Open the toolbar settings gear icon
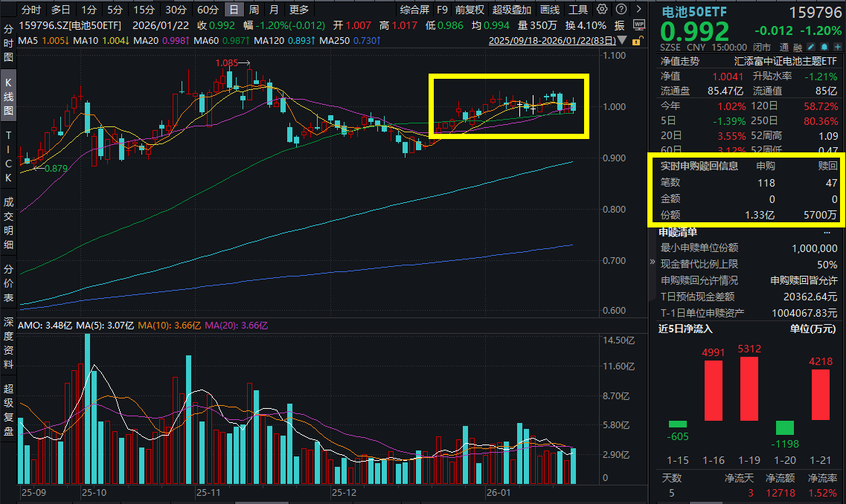This screenshot has height=504, width=846. [601, 9]
